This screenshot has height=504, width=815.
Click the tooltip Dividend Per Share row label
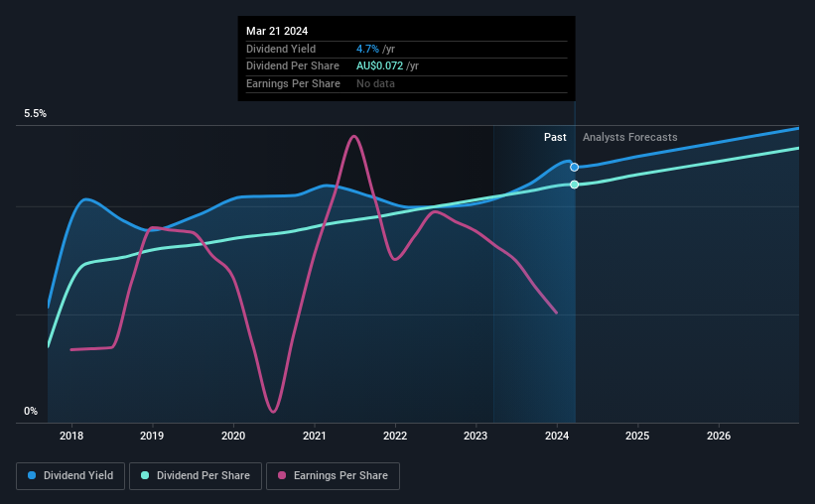tap(293, 66)
